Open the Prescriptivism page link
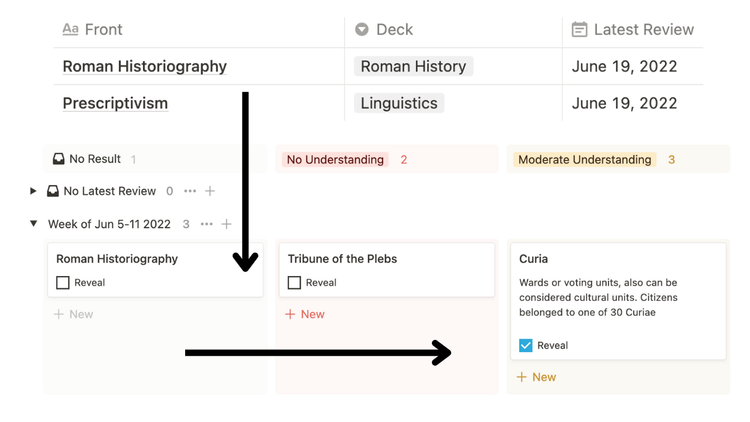This screenshot has height=422, width=750. tap(115, 103)
